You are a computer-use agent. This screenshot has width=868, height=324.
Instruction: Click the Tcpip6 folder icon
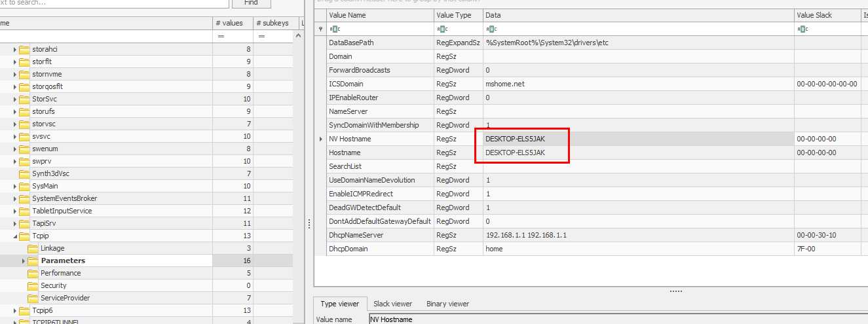click(x=24, y=311)
